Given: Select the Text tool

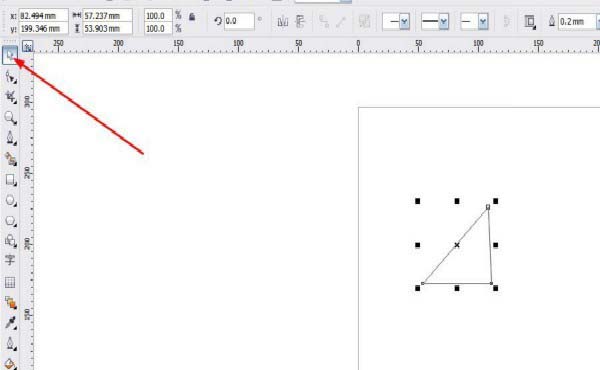Looking at the screenshot, I should (10, 260).
